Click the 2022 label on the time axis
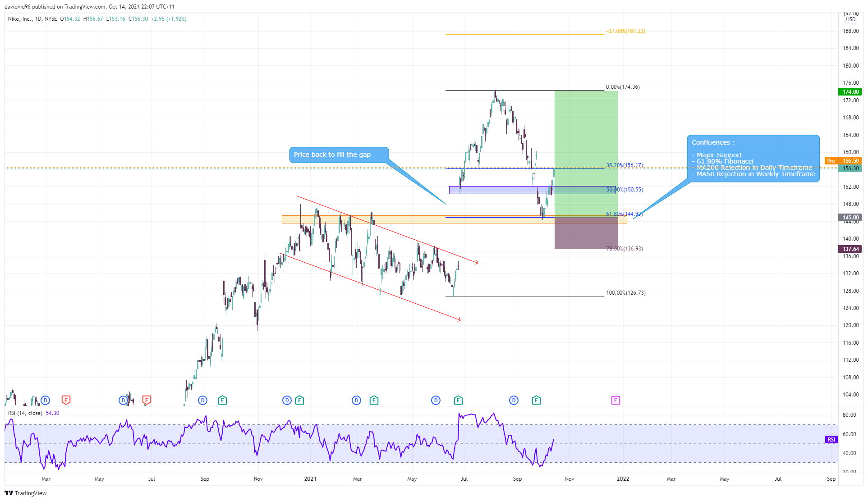The image size is (868, 501). point(623,479)
